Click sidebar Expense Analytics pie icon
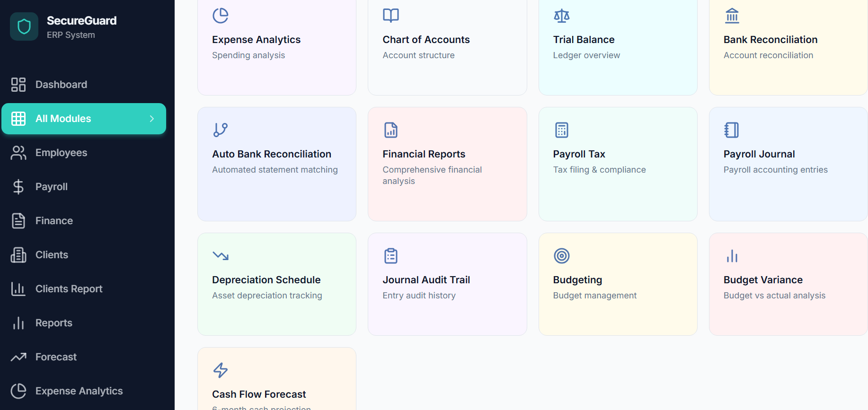 click(18, 391)
